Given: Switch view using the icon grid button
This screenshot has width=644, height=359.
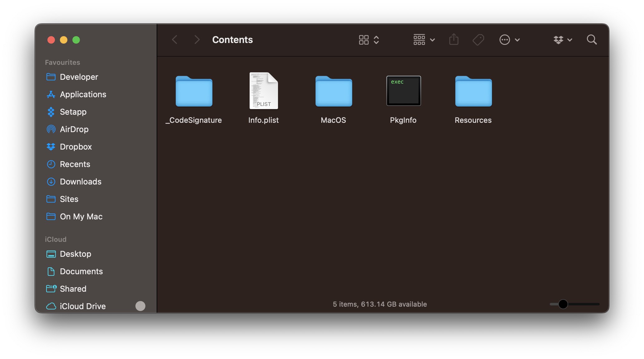Looking at the screenshot, I should tap(364, 40).
